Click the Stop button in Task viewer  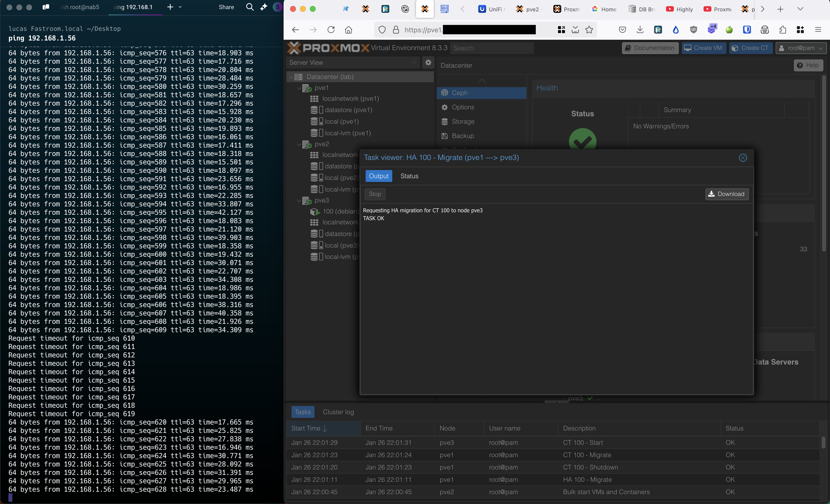tap(374, 194)
